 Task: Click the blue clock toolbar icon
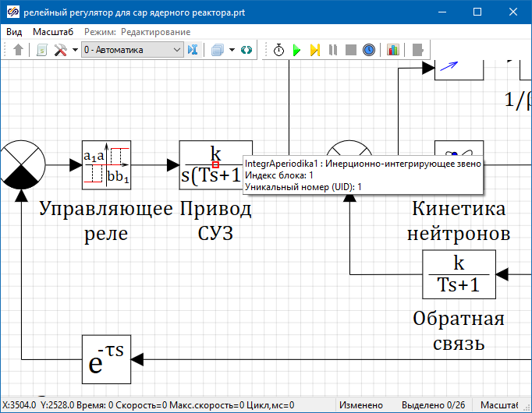tap(369, 50)
